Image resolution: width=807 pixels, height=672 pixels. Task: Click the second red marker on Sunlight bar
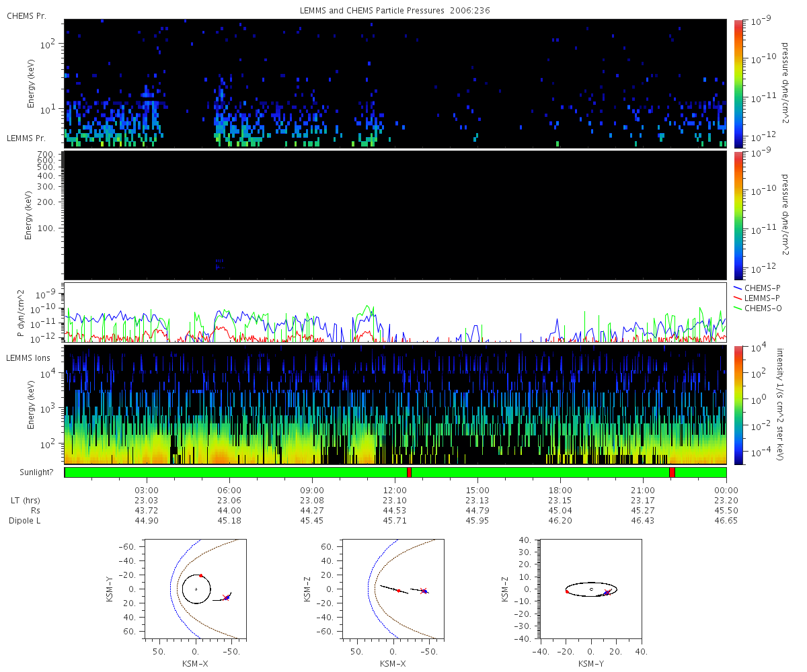(672, 472)
